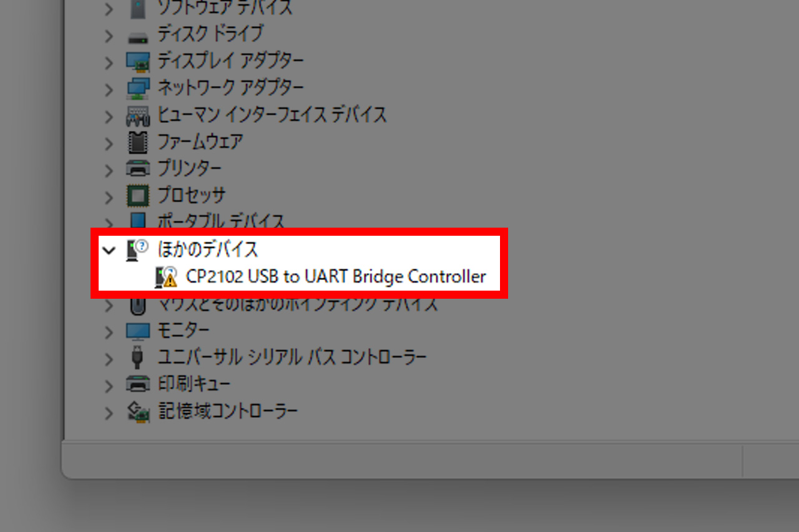The width and height of the screenshot is (799, 532).
Task: Select the CP2102 USB to UART Bridge Controller device
Action: (336, 276)
